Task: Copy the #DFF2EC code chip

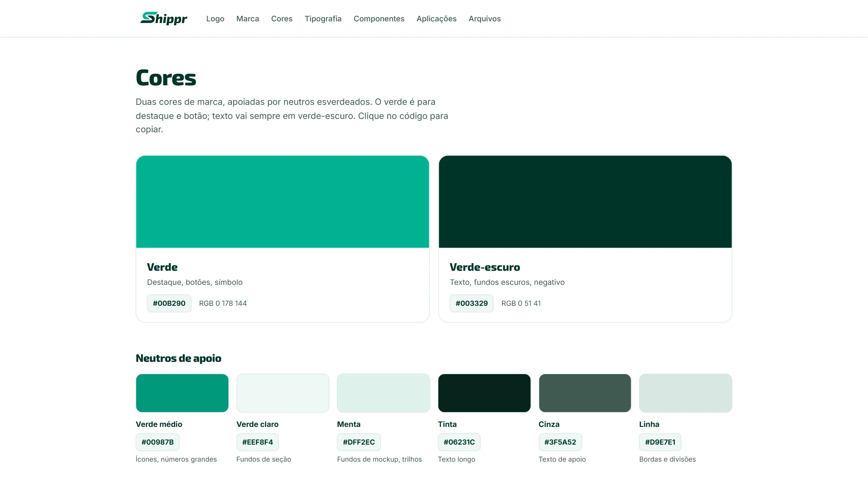Action: 359,442
